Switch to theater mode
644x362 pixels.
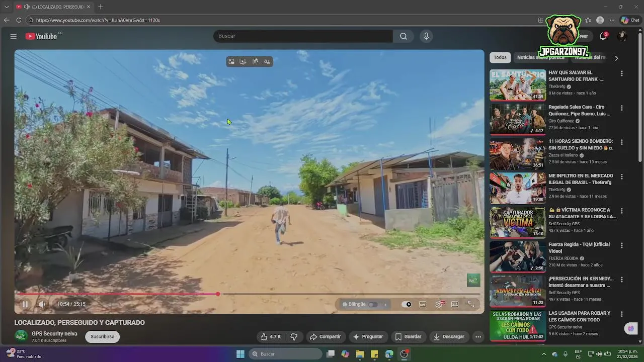pyautogui.click(x=455, y=304)
